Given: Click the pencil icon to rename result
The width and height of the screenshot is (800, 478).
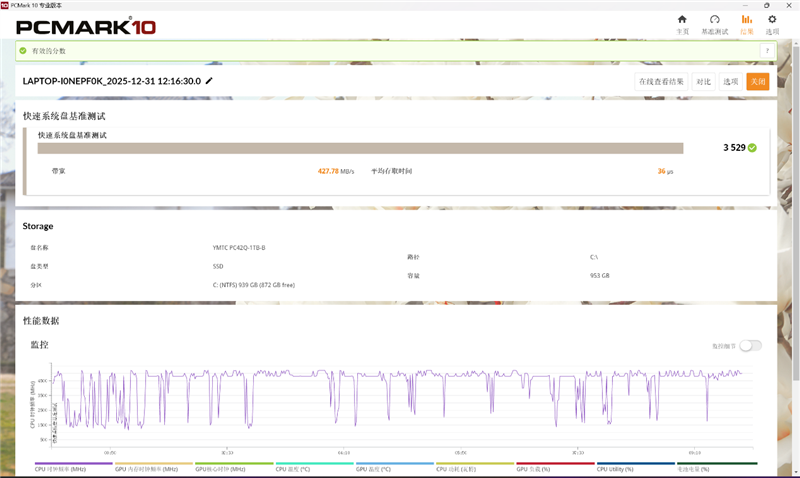Looking at the screenshot, I should pos(209,81).
